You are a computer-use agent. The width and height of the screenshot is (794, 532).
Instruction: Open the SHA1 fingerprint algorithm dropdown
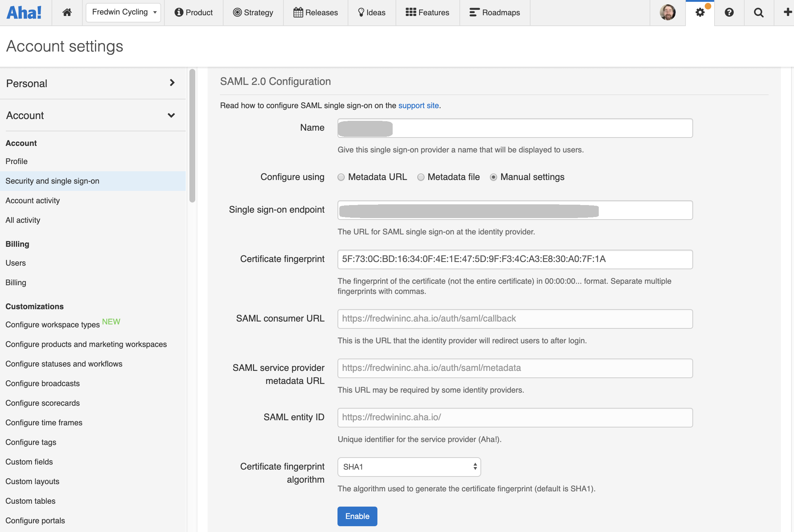[409, 467]
